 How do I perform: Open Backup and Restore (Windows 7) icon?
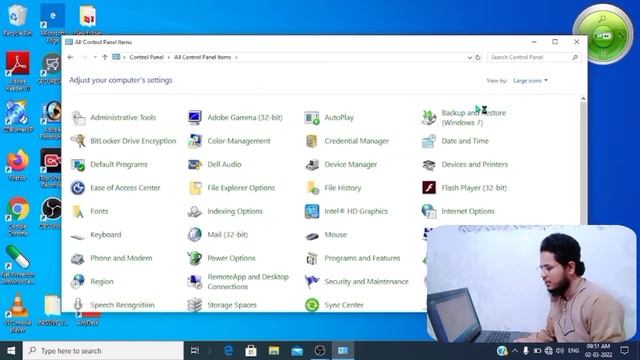tap(429, 118)
